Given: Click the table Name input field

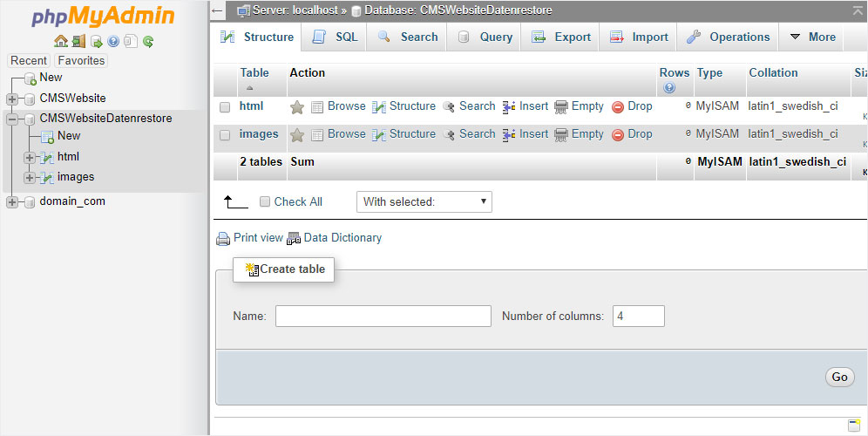Looking at the screenshot, I should pyautogui.click(x=383, y=316).
